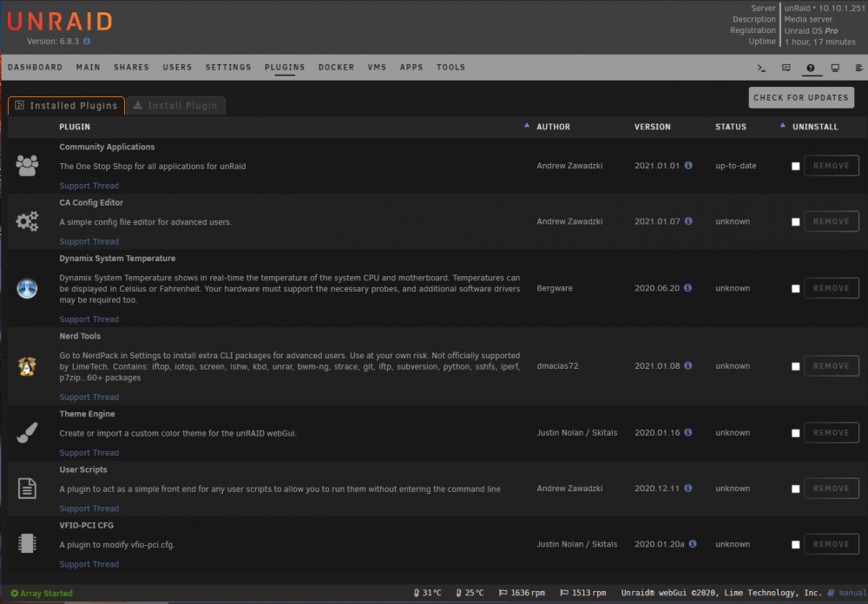Image resolution: width=868 pixels, height=604 pixels.
Task: Open the manual link in the footer
Action: (851, 593)
